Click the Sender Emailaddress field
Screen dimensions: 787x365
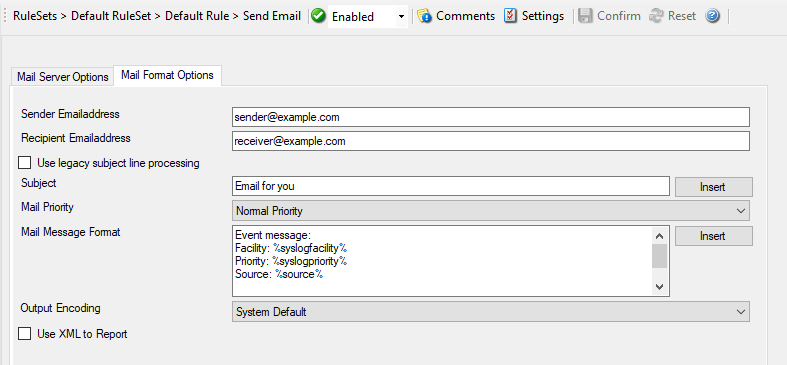coord(491,117)
